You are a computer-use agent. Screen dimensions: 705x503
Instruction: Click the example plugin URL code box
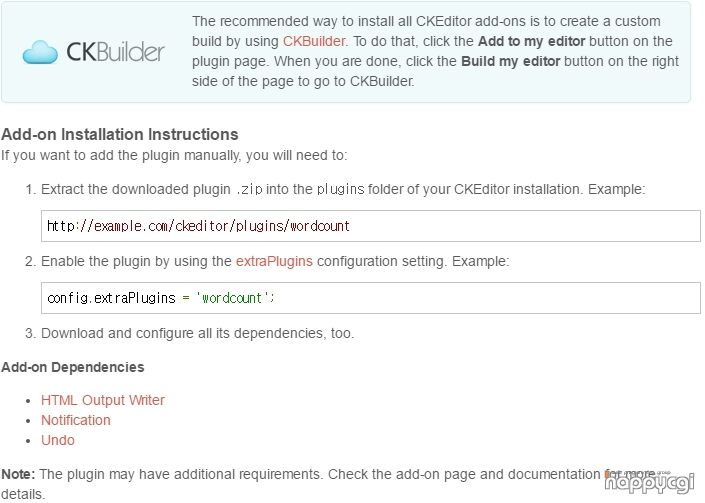pyautogui.click(x=370, y=226)
